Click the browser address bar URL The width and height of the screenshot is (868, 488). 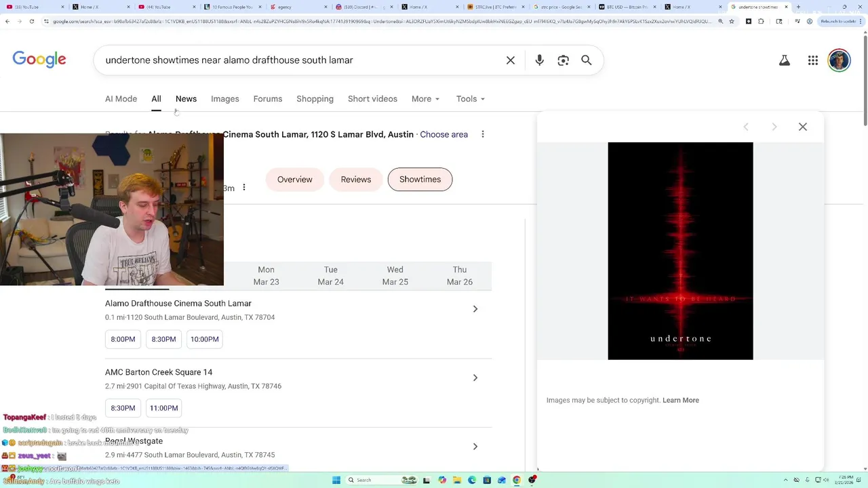[382, 21]
